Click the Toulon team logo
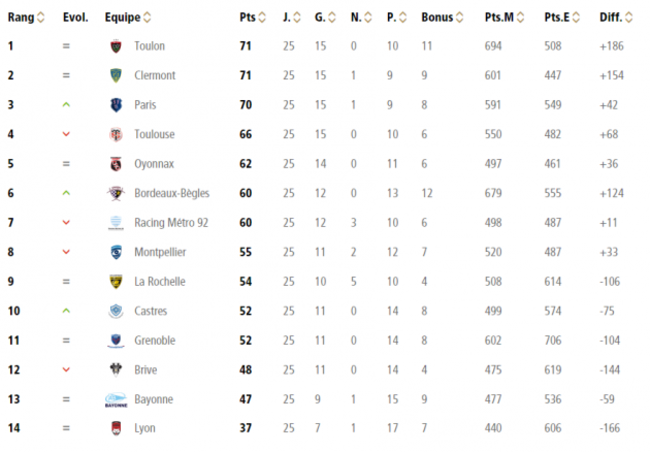Image resolution: width=650 pixels, height=452 pixels. point(115,46)
